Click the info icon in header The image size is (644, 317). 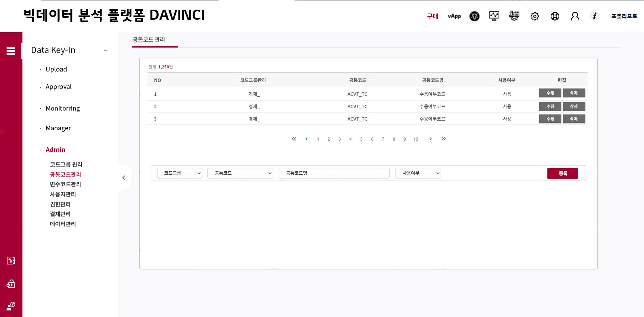(x=594, y=16)
